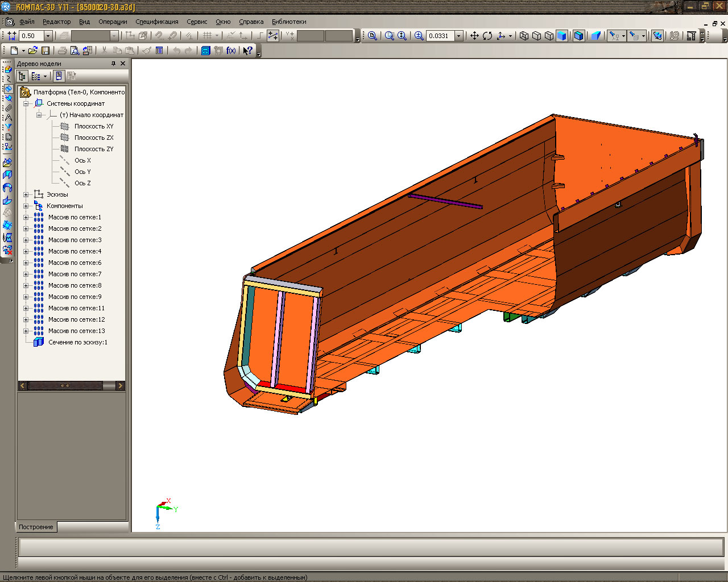The height and width of the screenshot is (582, 728).
Task: Toggle shaded rendering display mode
Action: point(561,36)
